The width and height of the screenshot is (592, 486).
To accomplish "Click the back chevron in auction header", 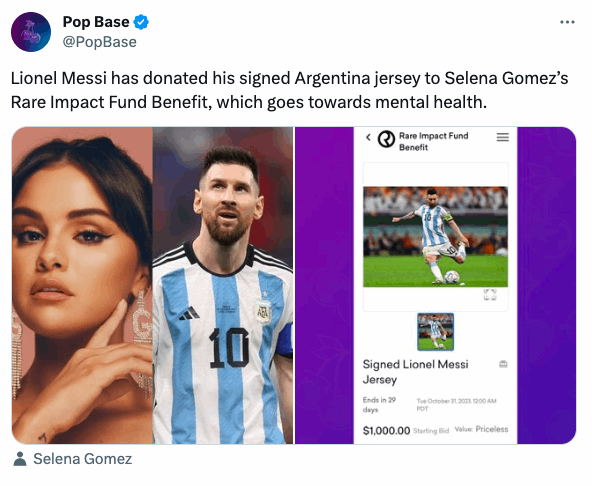I will pos(368,137).
